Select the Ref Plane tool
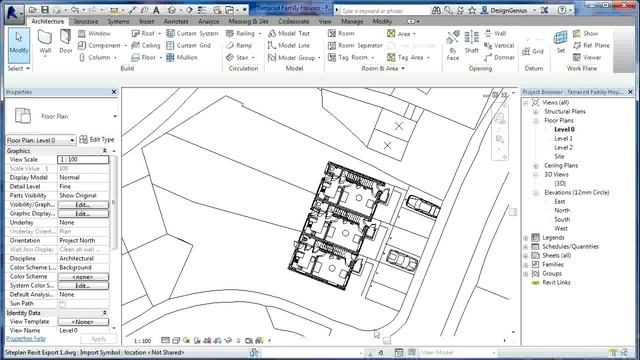This screenshot has height=360, width=640. 591,45
